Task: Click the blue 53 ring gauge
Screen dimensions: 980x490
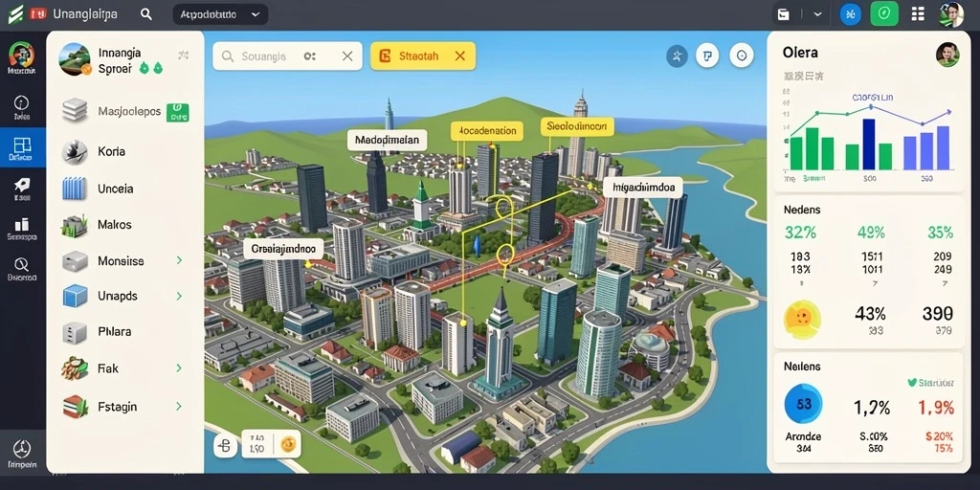Action: click(803, 404)
